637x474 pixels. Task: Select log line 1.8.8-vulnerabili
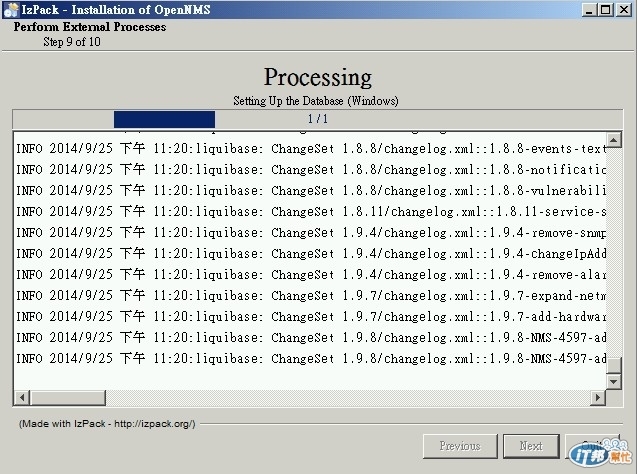click(311, 190)
